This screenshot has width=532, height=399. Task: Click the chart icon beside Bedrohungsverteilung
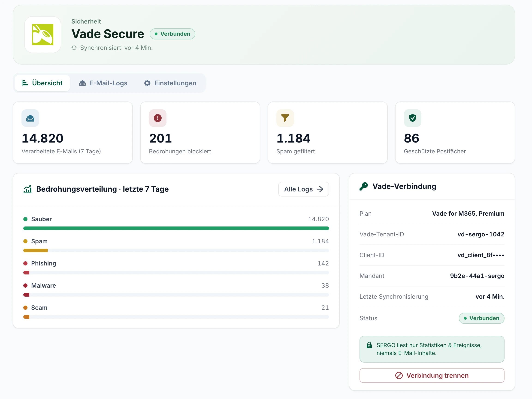[x=27, y=189]
